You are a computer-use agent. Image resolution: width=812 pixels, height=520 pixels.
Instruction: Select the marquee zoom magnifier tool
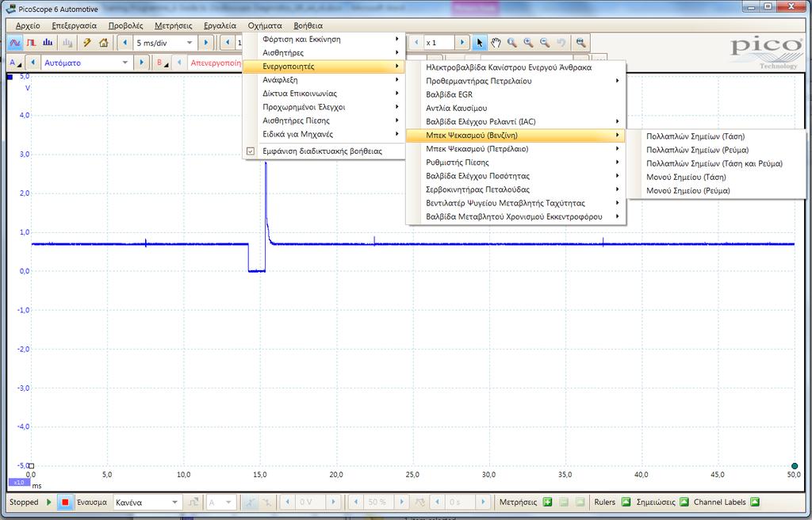[512, 43]
